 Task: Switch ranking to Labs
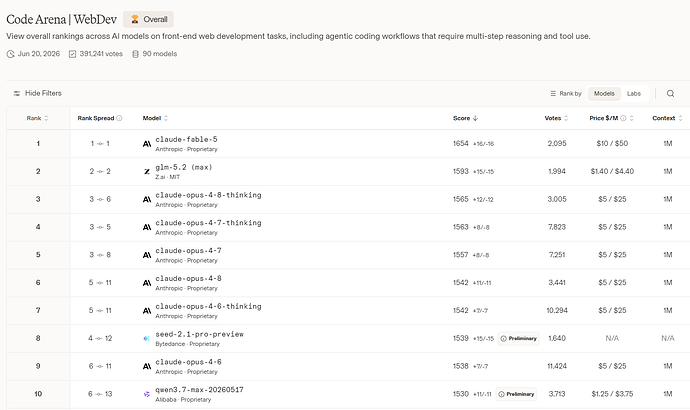coord(634,93)
